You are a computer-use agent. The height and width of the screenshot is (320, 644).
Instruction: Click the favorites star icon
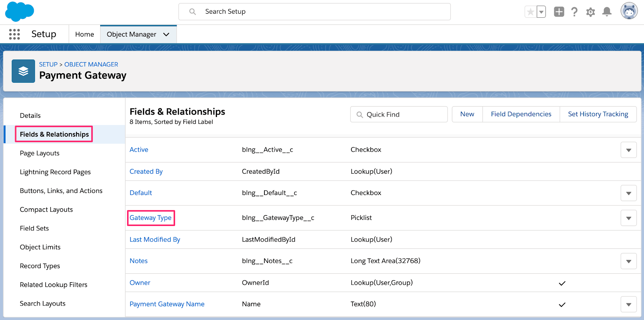click(x=530, y=12)
